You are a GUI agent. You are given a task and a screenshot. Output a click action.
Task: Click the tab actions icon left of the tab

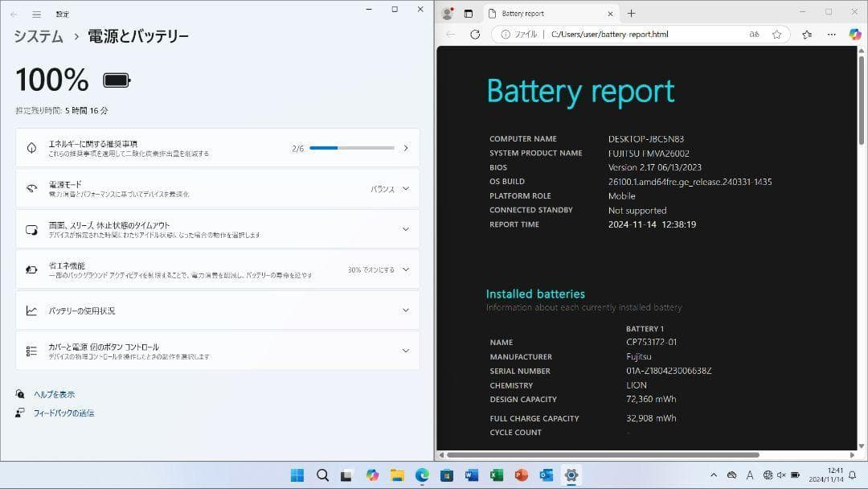point(469,13)
